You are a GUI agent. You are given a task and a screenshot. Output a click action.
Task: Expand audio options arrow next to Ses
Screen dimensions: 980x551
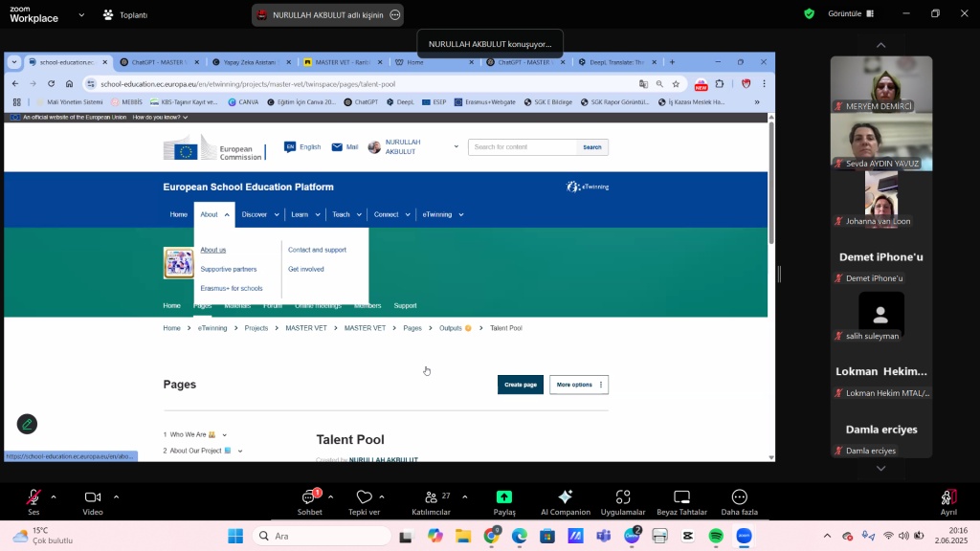click(54, 496)
